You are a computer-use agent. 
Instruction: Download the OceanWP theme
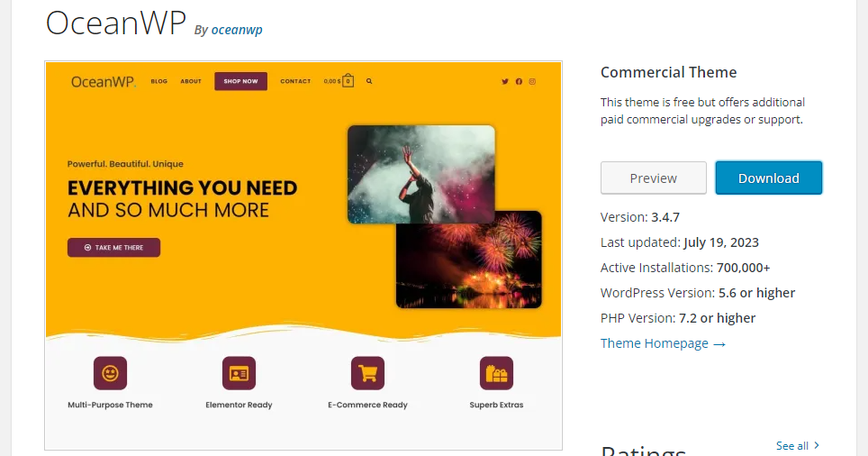768,178
